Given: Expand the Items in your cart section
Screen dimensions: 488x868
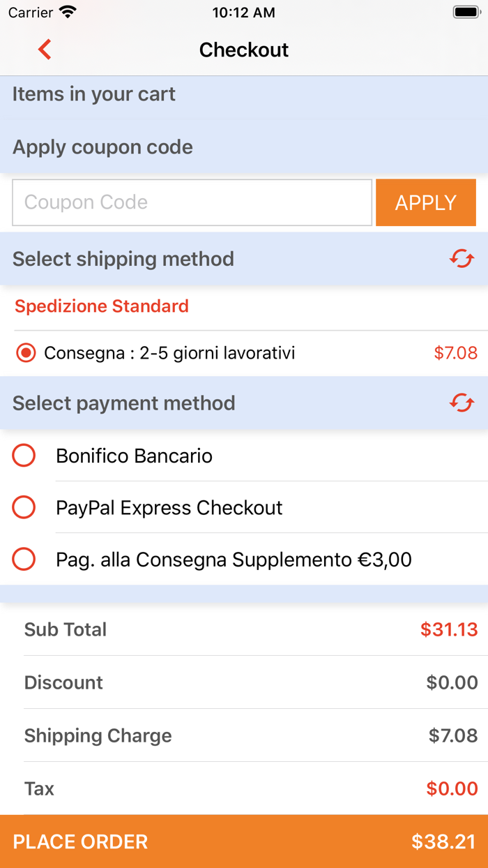Looking at the screenshot, I should coord(93,94).
